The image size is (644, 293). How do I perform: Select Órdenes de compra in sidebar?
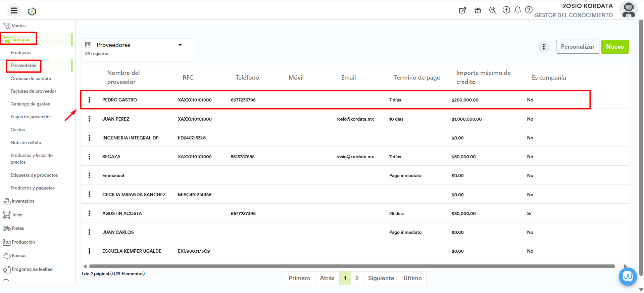tap(31, 78)
